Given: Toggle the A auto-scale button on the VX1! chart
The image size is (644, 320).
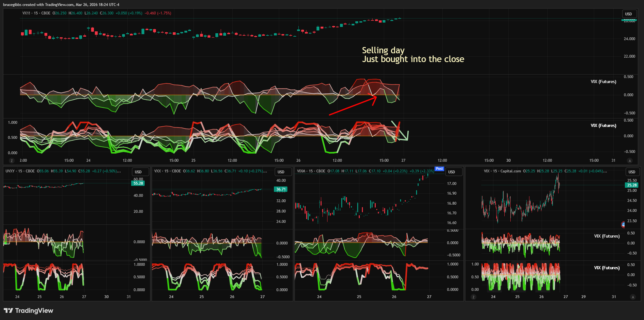Looking at the screenshot, I should pyautogui.click(x=630, y=161).
